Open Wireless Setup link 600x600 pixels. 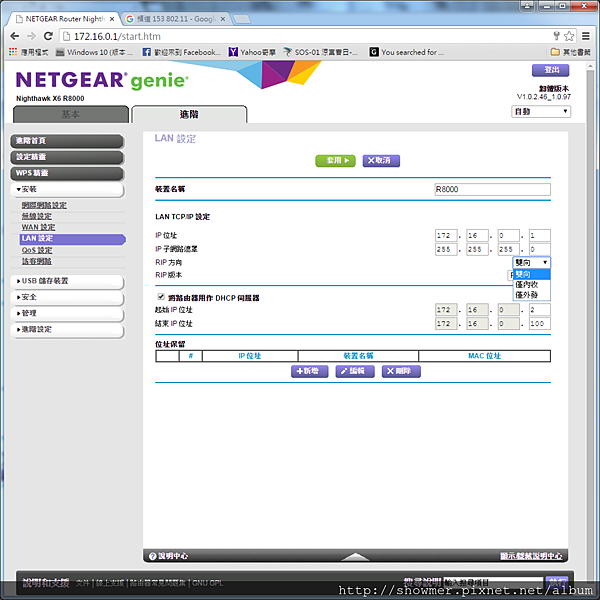click(37, 216)
